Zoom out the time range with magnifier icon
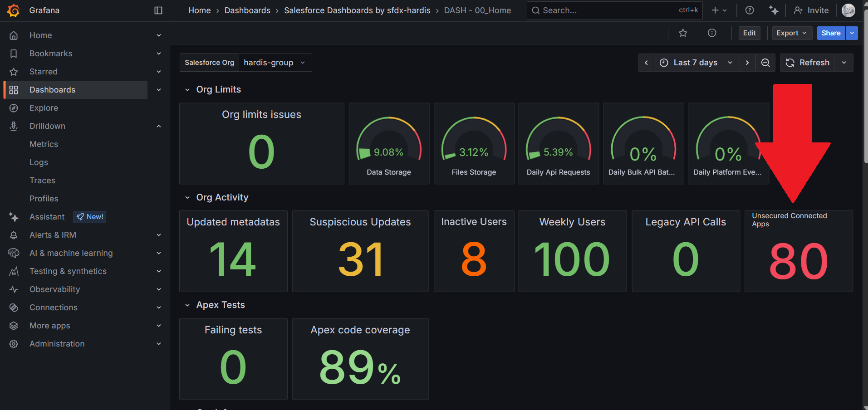 pos(765,63)
